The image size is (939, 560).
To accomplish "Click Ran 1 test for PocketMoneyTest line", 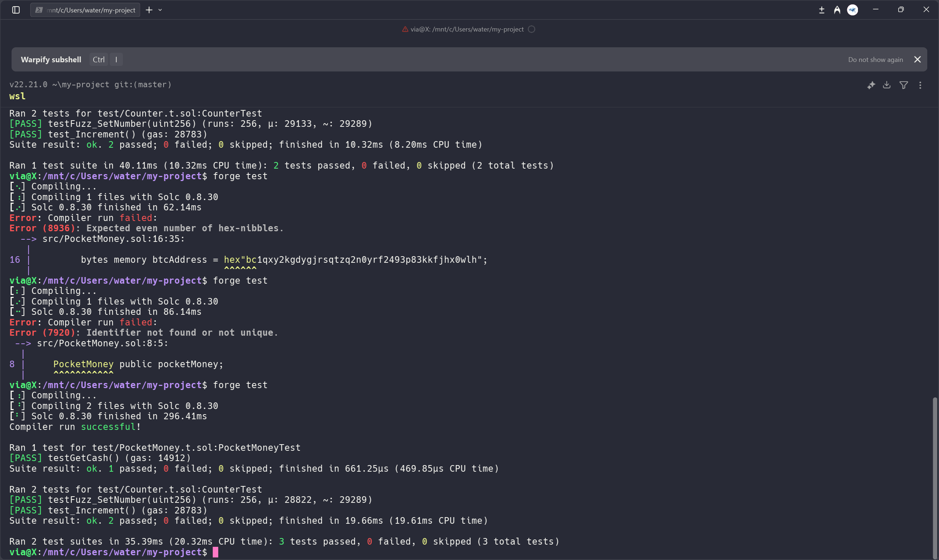I will click(155, 447).
